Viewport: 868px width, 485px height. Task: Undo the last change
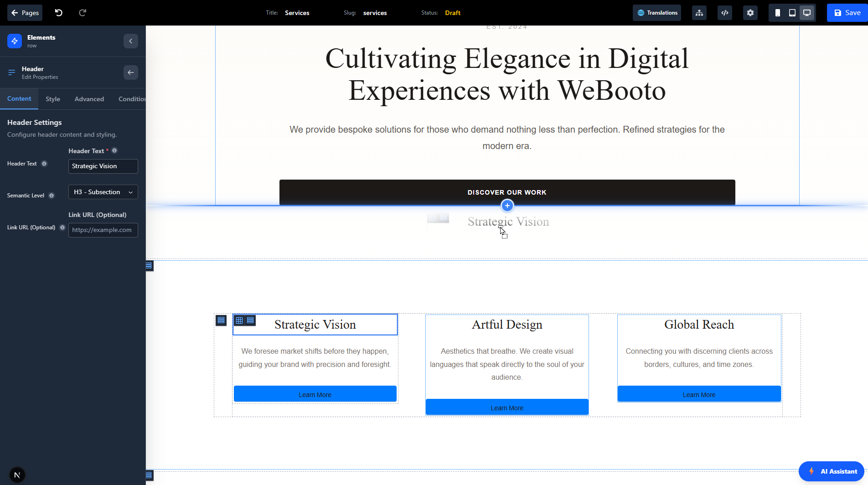(58, 12)
